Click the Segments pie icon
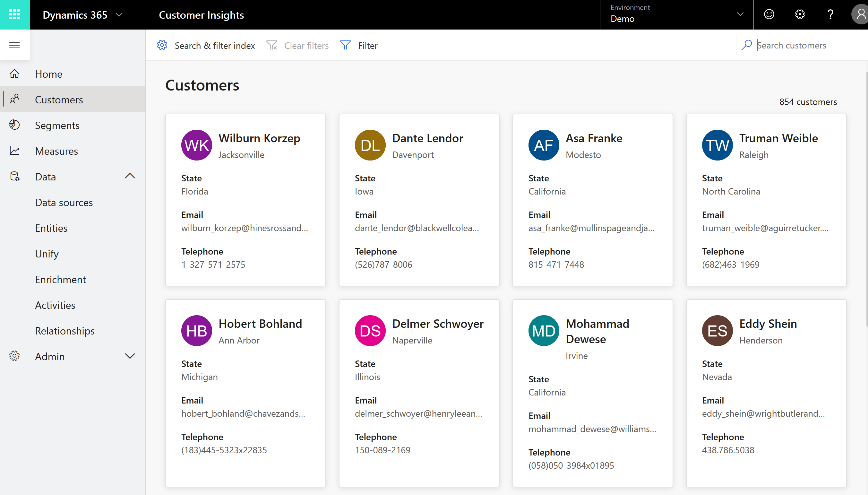Viewport: 868px width, 495px height. pyautogui.click(x=15, y=125)
